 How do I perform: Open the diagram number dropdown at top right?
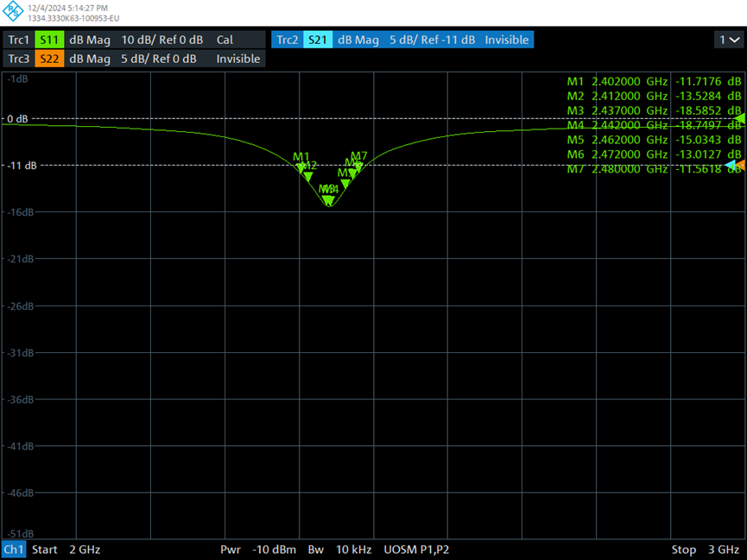pos(727,40)
